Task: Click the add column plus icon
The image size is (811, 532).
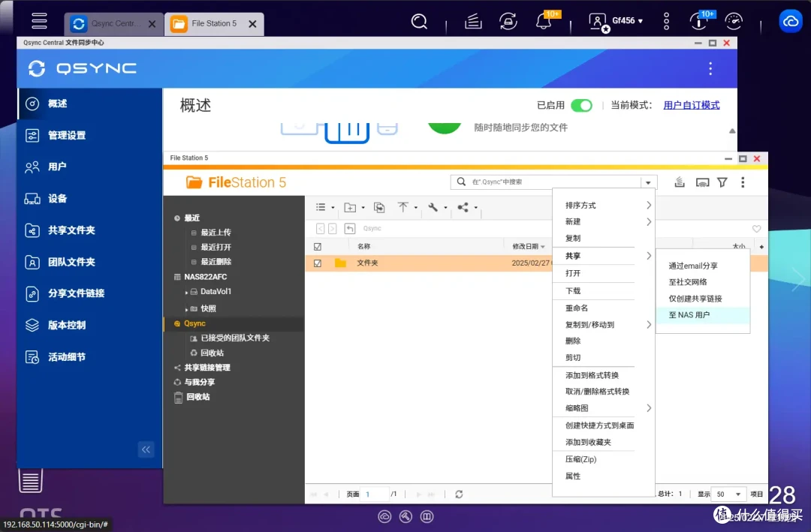Action: (x=761, y=247)
